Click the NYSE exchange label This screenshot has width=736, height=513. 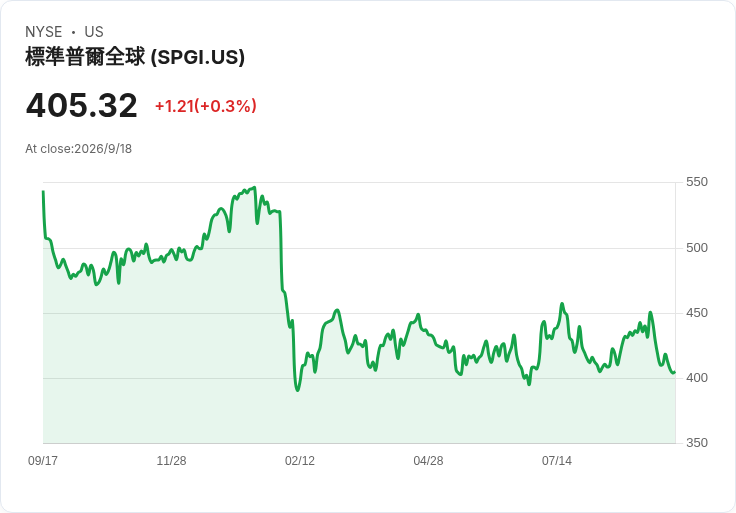pos(44,32)
